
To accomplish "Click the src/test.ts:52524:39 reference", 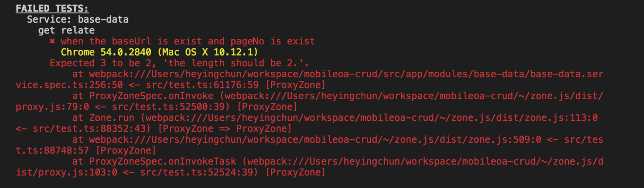I will [196, 173].
